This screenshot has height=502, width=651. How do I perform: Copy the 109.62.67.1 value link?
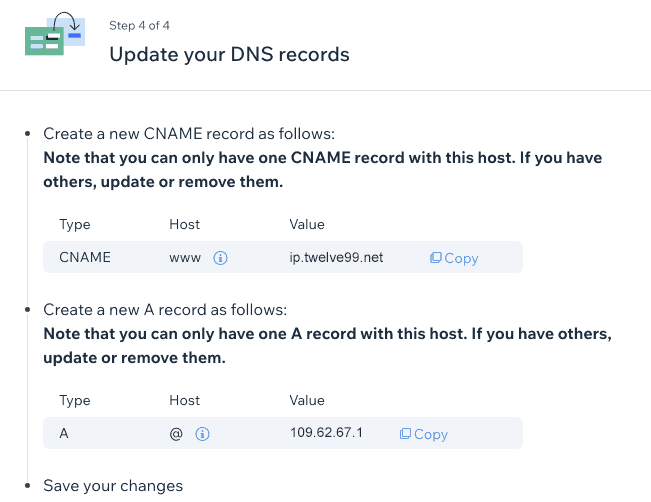coord(423,434)
